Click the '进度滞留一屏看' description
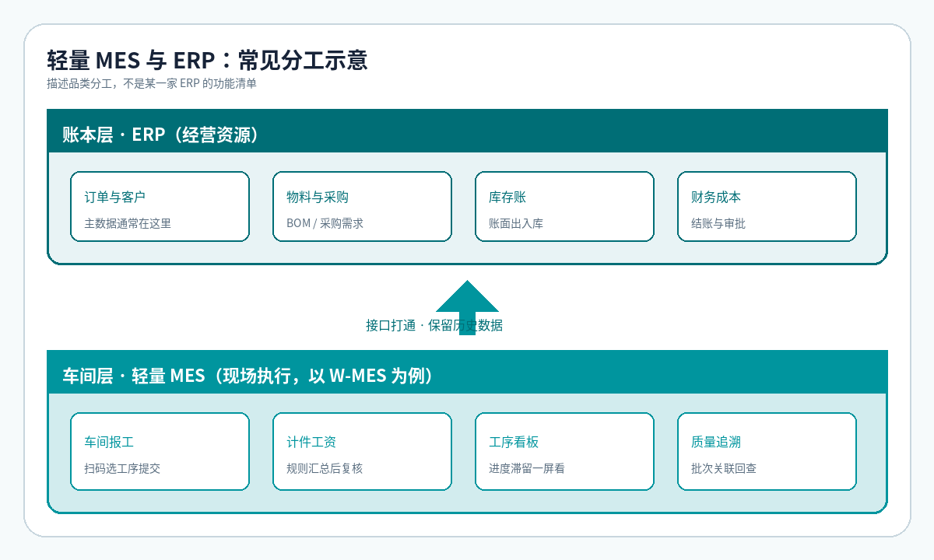The height and width of the screenshot is (560, 934). point(527,468)
